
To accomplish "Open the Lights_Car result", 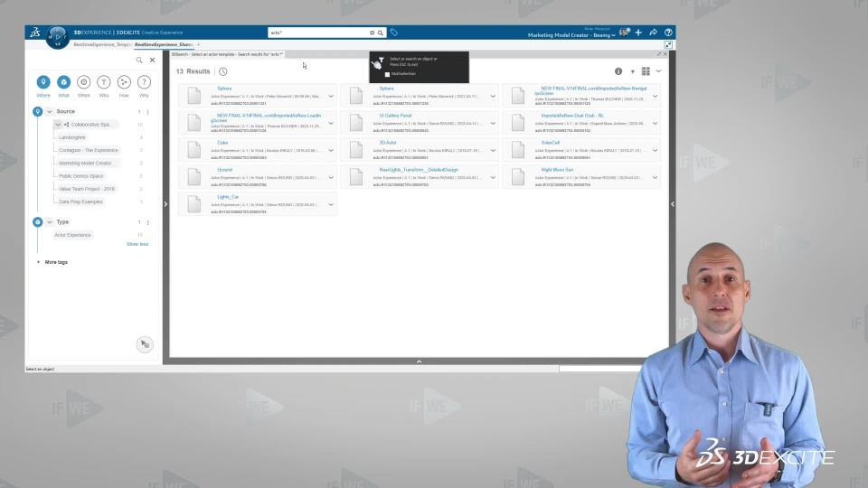I will tap(228, 197).
